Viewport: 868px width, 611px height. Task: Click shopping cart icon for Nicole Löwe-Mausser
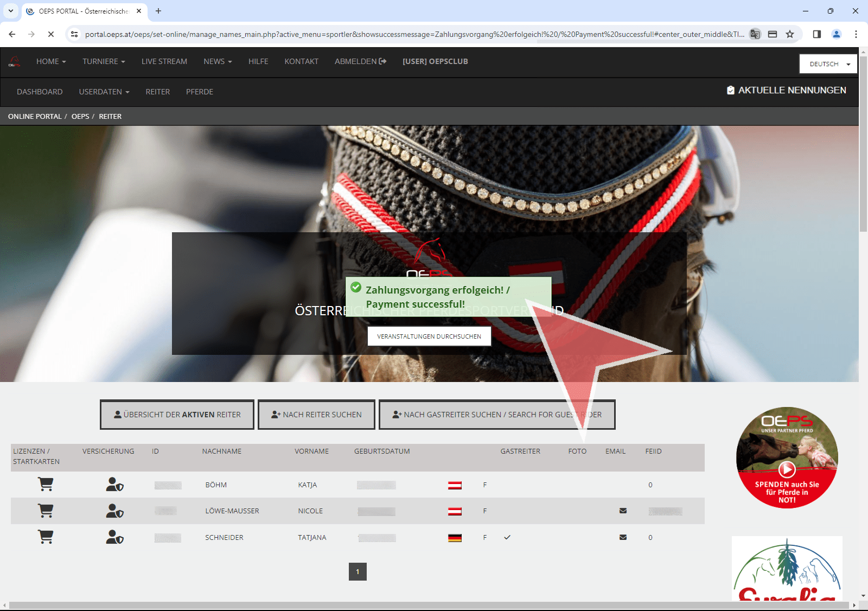(46, 511)
